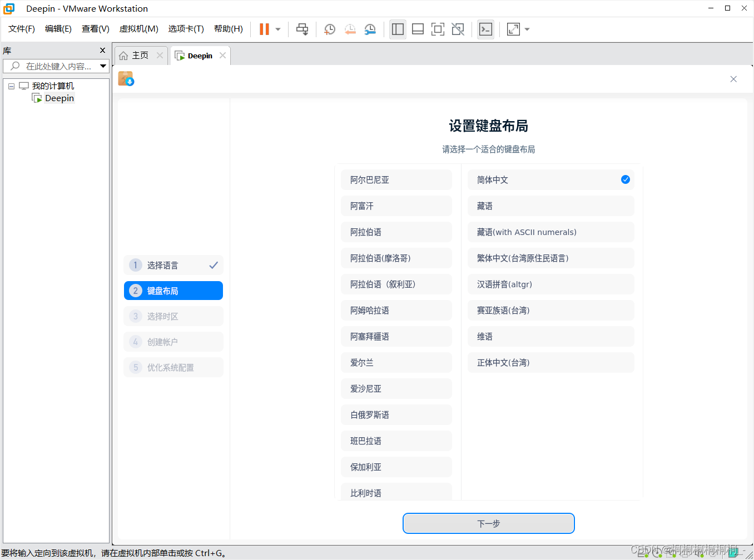The width and height of the screenshot is (754, 560).
Task: Toggle the library sidebar view
Action: (398, 29)
